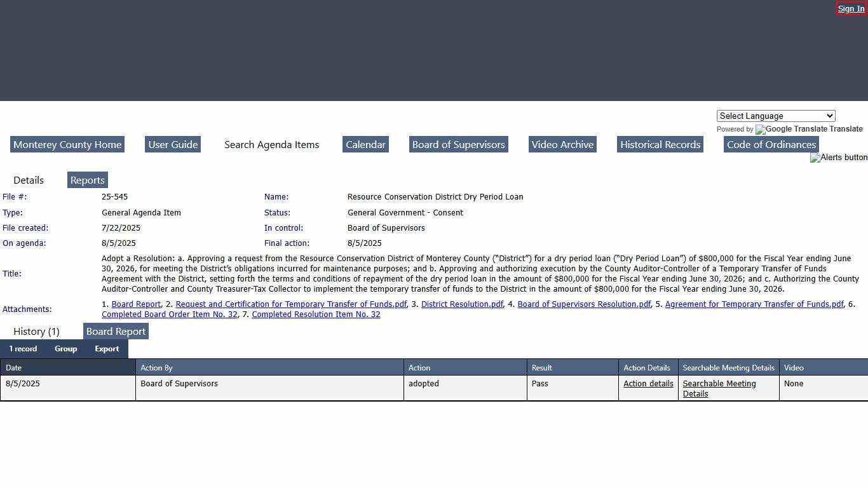Viewport: 868px width, 488px height.
Task: Select the History (1) tab
Action: [x=36, y=332]
